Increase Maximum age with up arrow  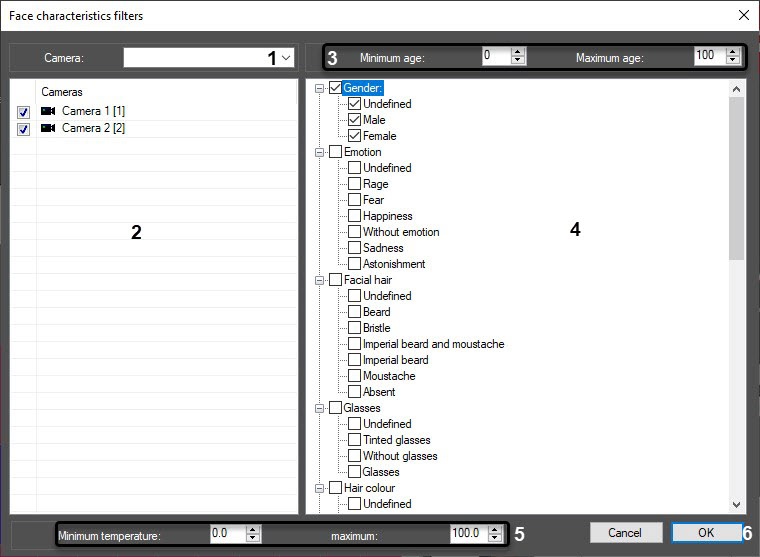coord(733,52)
